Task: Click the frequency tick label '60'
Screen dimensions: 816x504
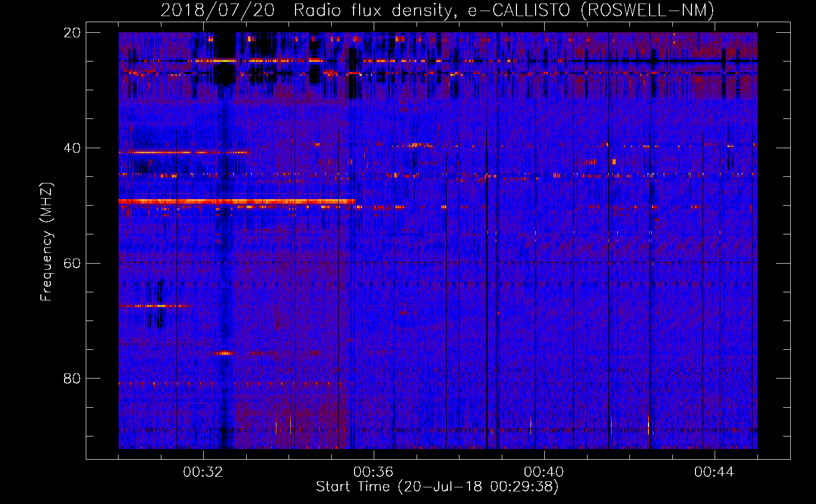Action: [x=72, y=264]
